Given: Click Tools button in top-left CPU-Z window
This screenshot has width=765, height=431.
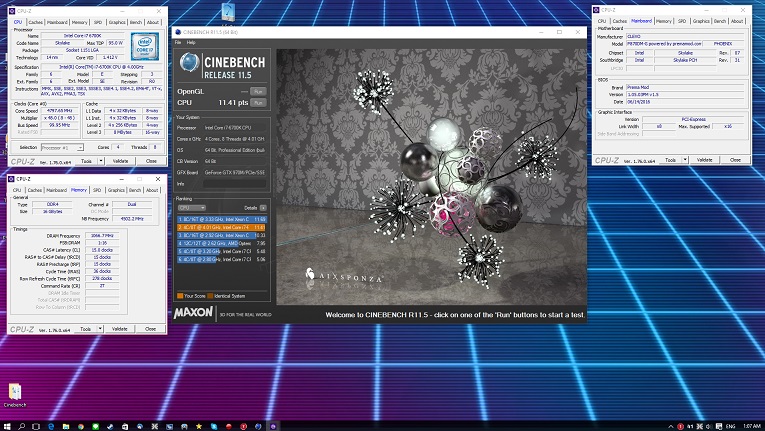Looking at the screenshot, I should (x=86, y=161).
